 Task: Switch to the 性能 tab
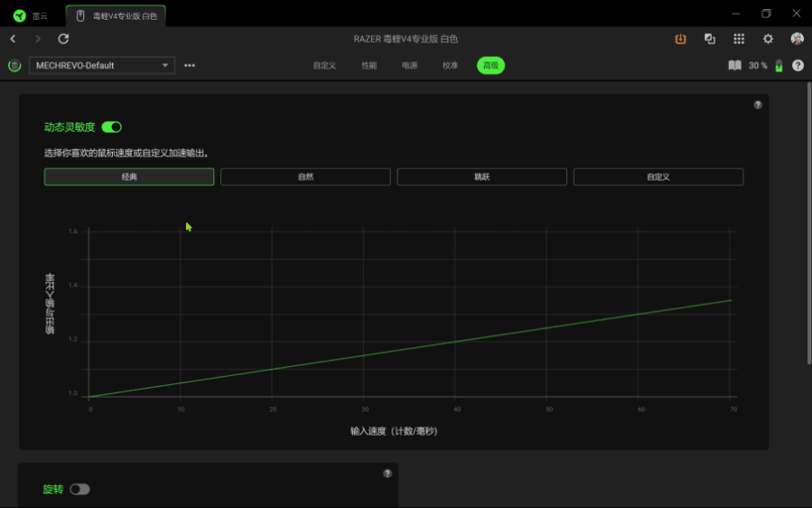coord(369,65)
